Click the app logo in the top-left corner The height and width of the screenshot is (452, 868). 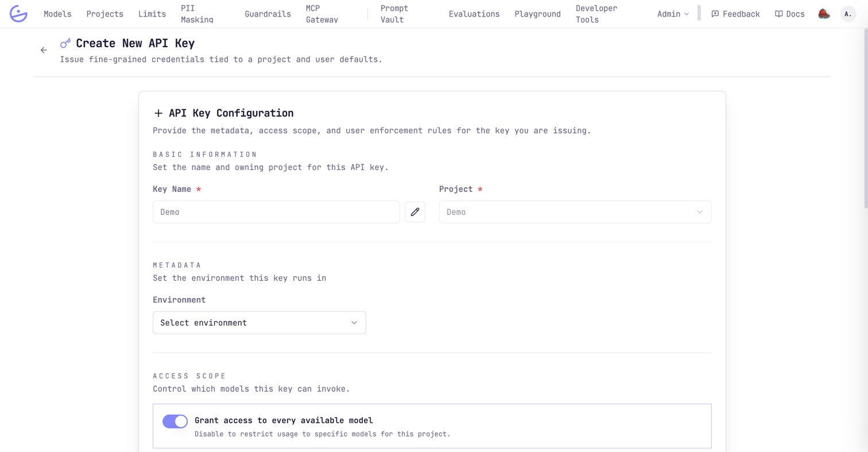(18, 14)
